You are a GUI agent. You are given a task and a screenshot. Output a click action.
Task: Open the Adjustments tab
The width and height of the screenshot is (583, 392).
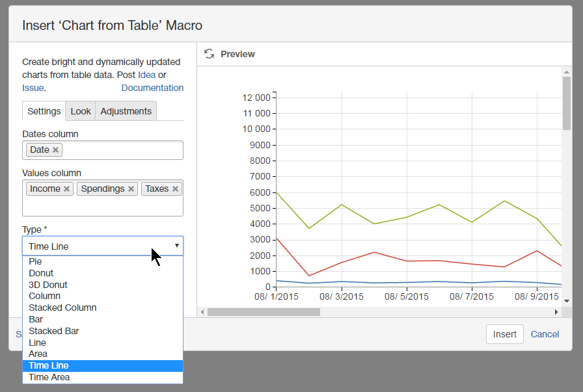126,111
